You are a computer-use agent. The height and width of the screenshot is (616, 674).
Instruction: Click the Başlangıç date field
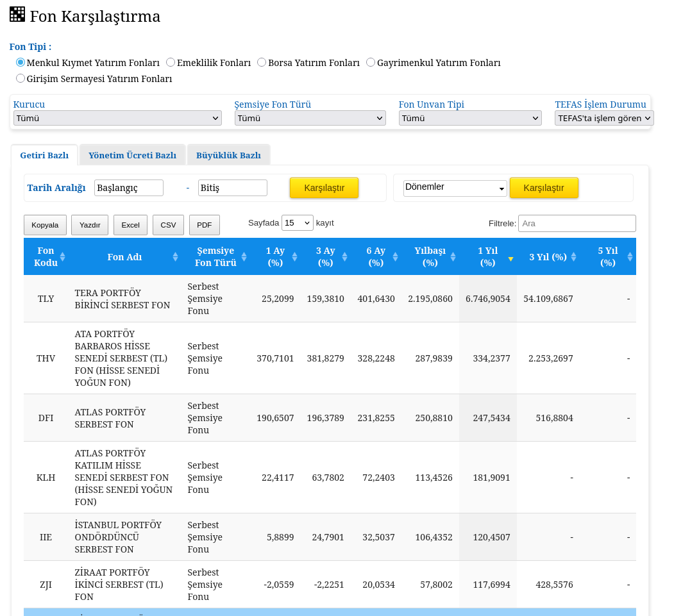point(128,188)
